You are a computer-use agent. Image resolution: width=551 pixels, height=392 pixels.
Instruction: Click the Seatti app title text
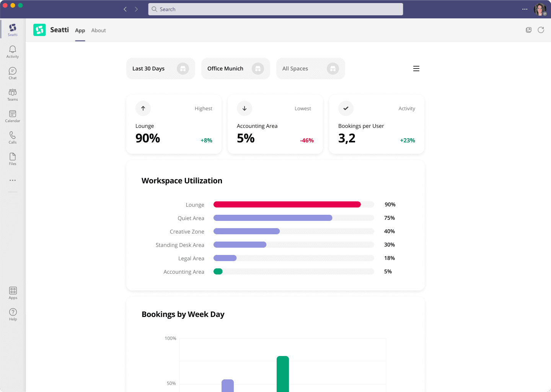59,30
